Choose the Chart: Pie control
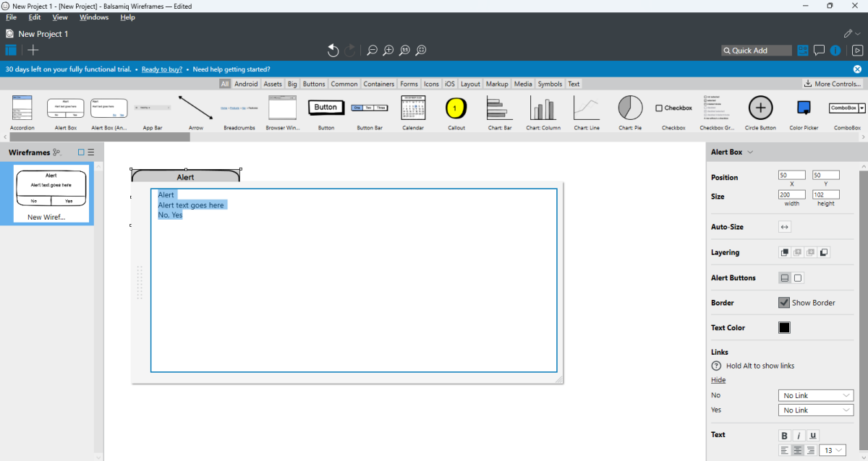Viewport: 868px width, 461px height. pyautogui.click(x=629, y=108)
